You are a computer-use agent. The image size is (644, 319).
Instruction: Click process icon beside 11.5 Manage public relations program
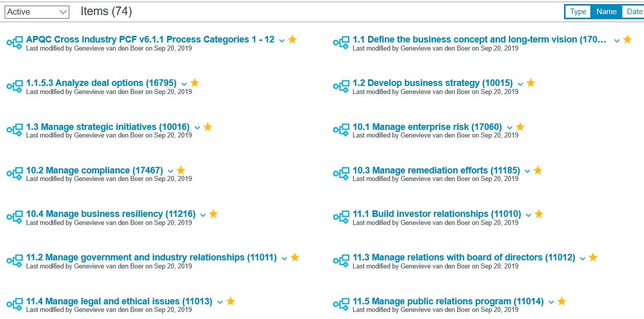click(x=341, y=304)
